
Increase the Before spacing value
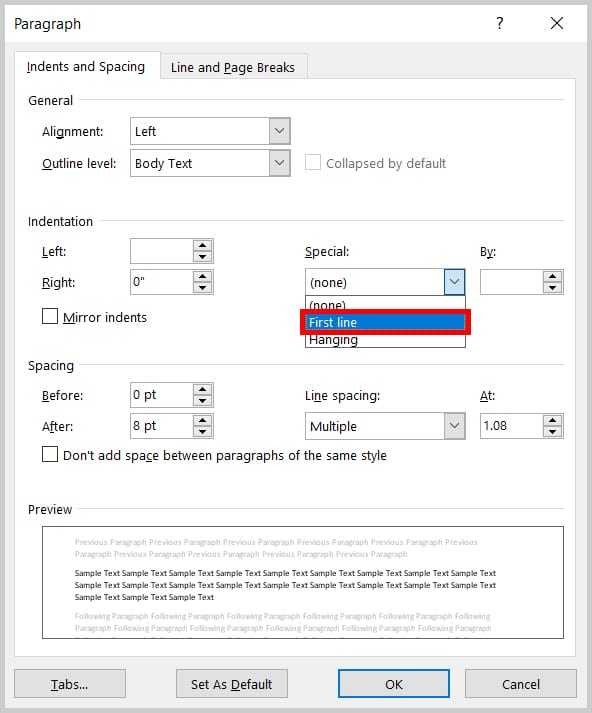point(202,389)
